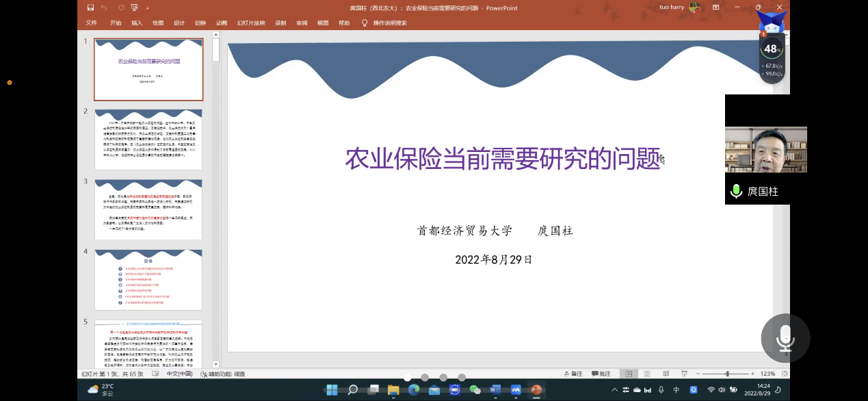
Task: Toggle the 批注 comments pane
Action: click(x=601, y=374)
